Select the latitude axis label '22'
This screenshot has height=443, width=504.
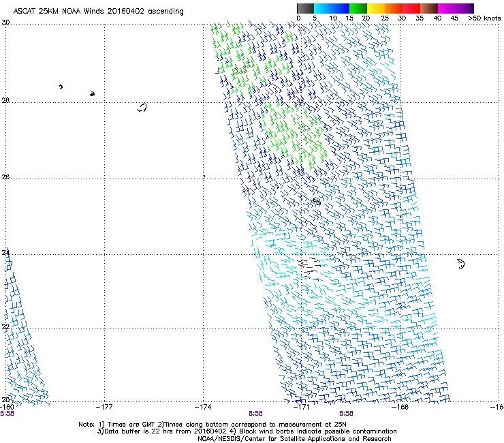pyautogui.click(x=5, y=326)
